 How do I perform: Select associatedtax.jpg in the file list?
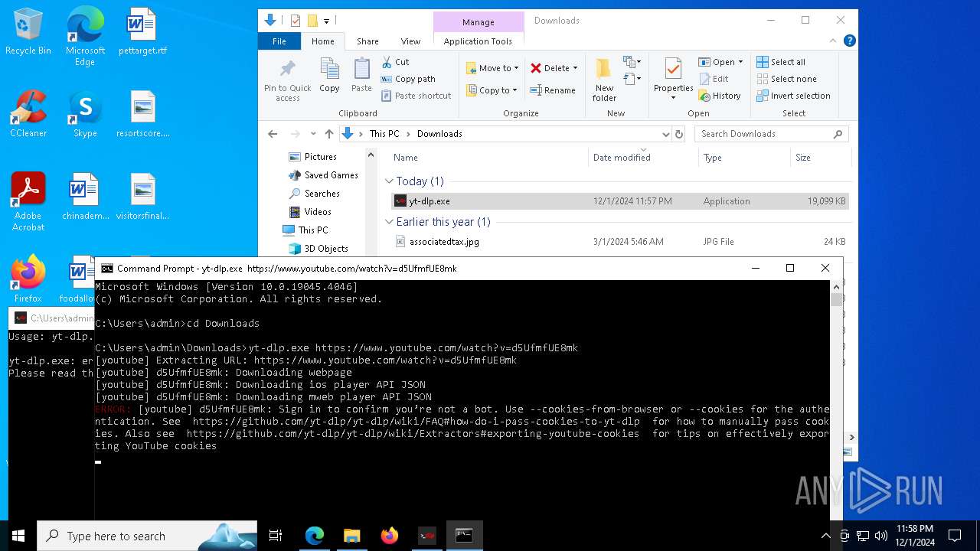[x=620, y=242]
